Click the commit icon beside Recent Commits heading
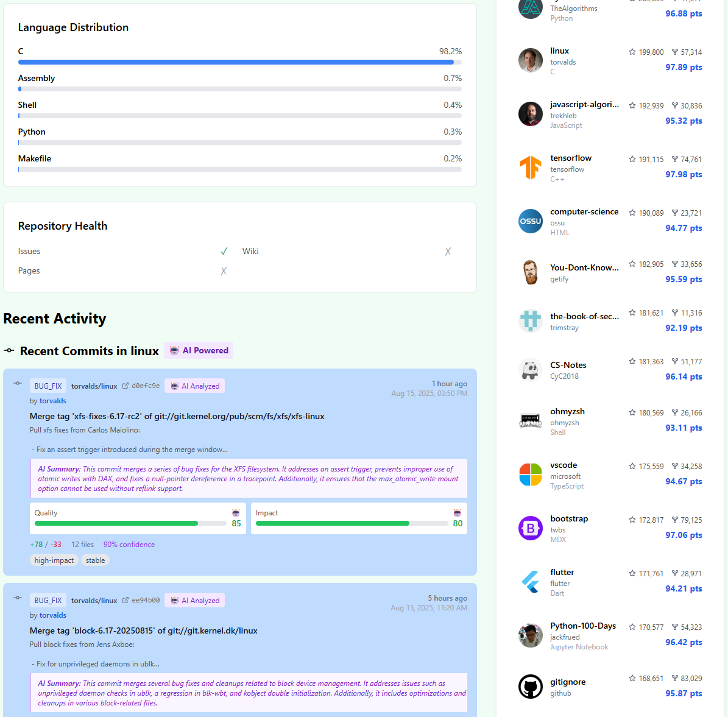 9,351
